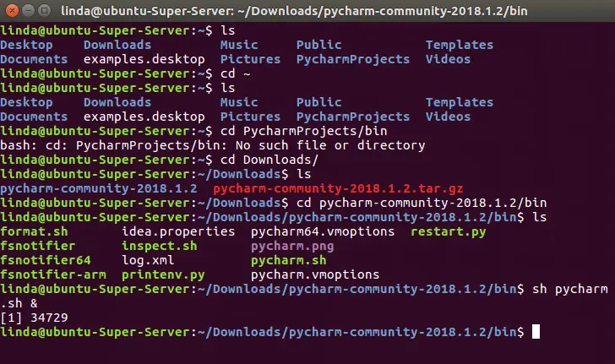615x364 pixels.
Task: Click the red pycharm-community-2018.1.2.tar.gz archive name
Action: coord(338,188)
